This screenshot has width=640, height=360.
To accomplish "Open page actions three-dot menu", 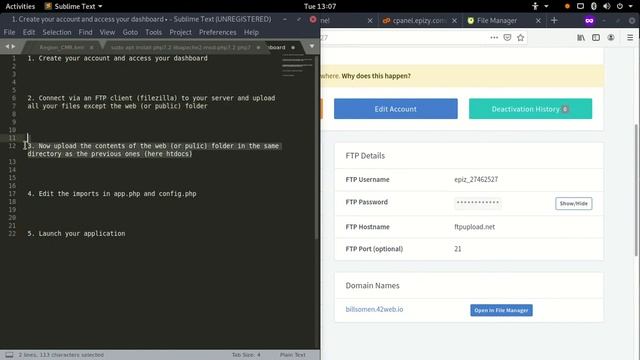I will coord(494,38).
